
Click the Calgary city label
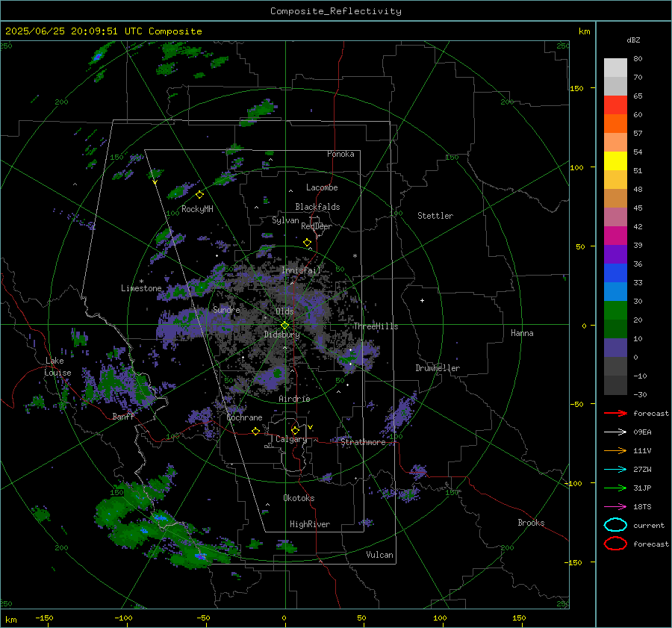pyautogui.click(x=291, y=439)
